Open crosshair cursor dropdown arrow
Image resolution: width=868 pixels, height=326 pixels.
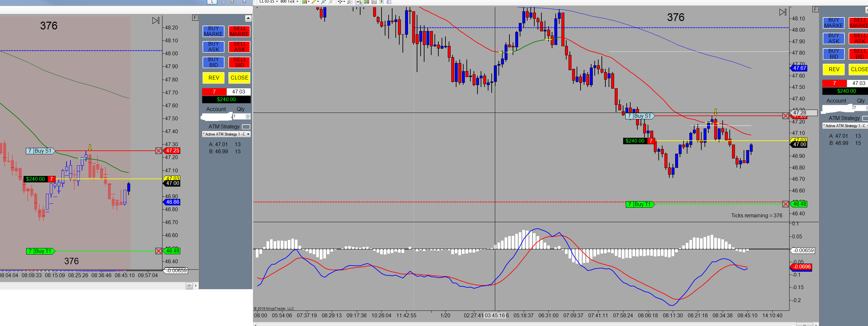pyautogui.click(x=344, y=1)
